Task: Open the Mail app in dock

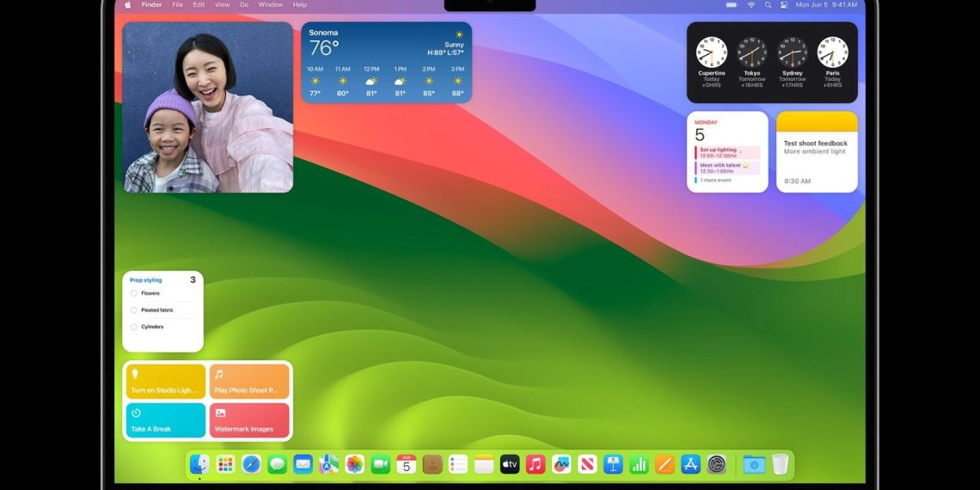Action: pyautogui.click(x=303, y=463)
